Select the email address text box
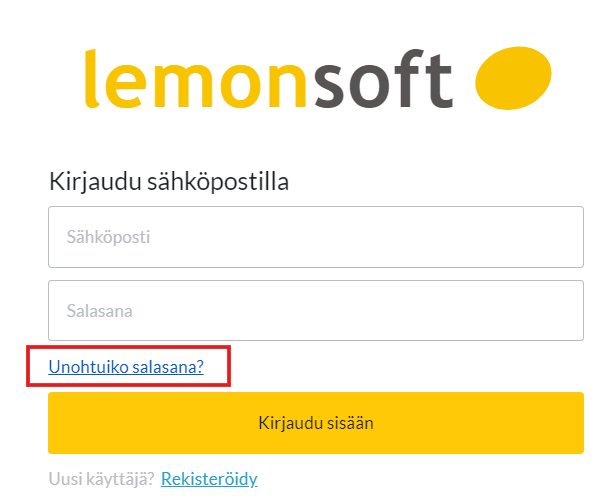Image resolution: width=611 pixels, height=500 pixels. [315, 237]
